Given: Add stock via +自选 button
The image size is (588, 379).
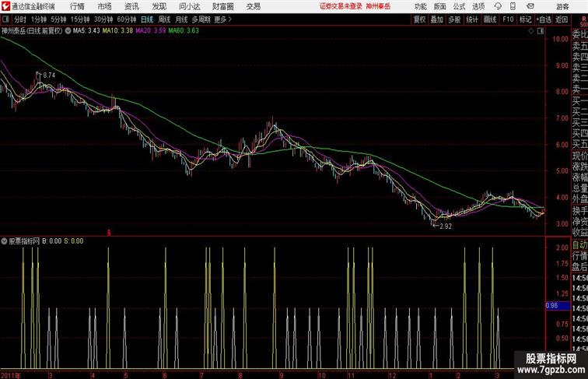Looking at the screenshot, I should tap(544, 19).
